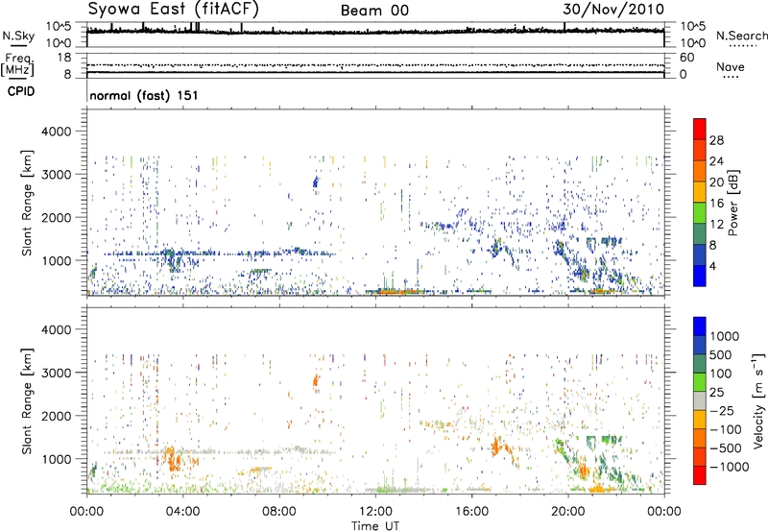768x532 pixels.
Task: Click the '20:00' time tick label
Action: (x=567, y=512)
